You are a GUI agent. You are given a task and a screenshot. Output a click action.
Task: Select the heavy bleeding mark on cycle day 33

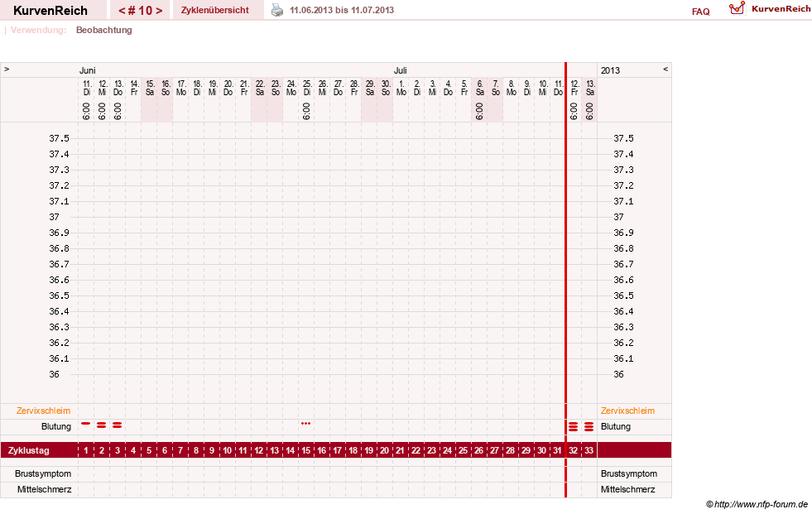pos(589,426)
